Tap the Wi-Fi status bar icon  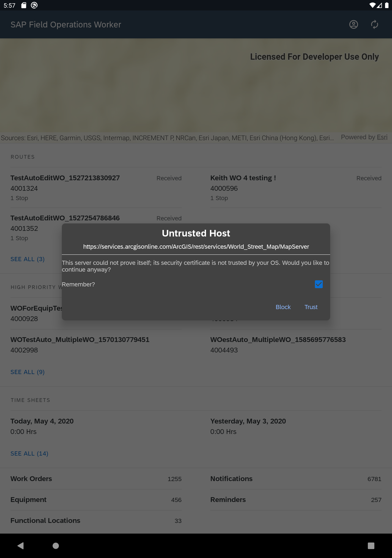(x=372, y=5)
